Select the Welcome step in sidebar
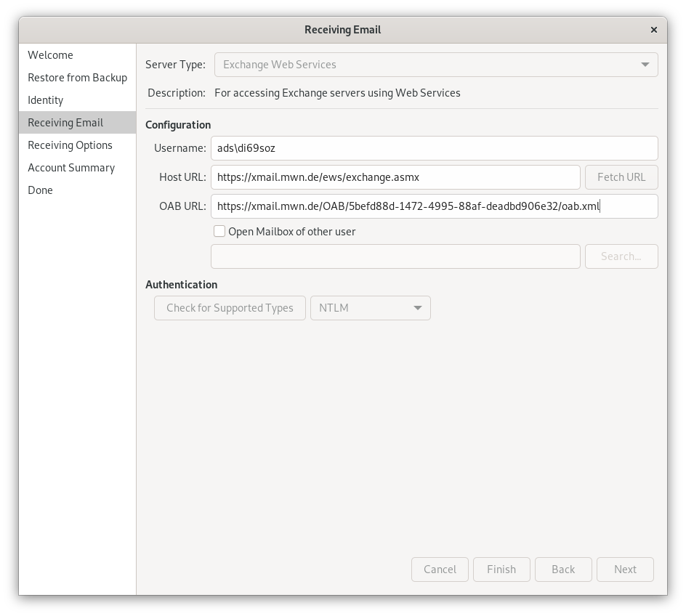 [x=50, y=54]
